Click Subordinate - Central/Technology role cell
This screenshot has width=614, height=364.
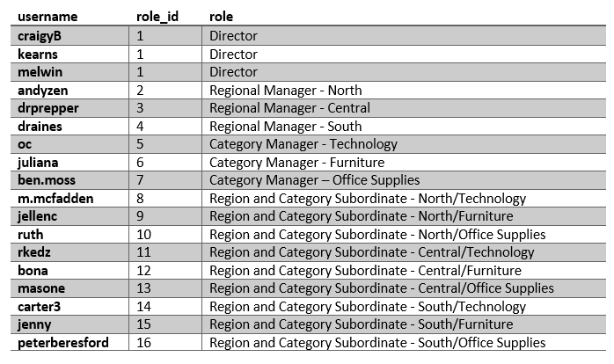(x=371, y=252)
